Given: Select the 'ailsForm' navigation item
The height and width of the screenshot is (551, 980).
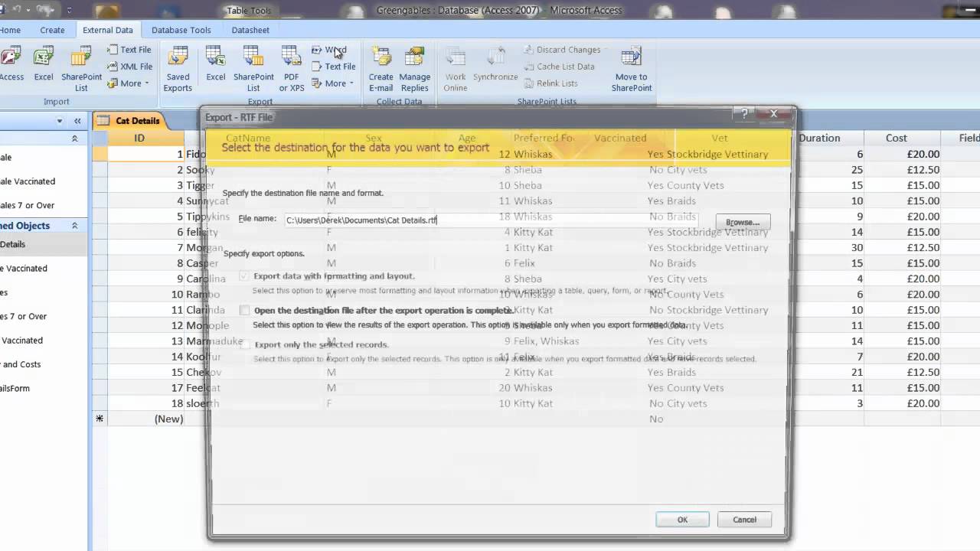Looking at the screenshot, I should point(15,388).
